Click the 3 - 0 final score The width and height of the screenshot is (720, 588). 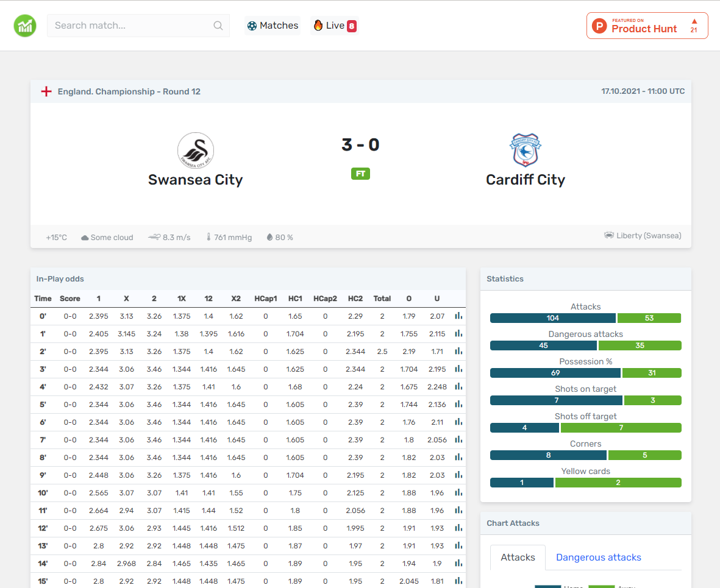coord(360,144)
